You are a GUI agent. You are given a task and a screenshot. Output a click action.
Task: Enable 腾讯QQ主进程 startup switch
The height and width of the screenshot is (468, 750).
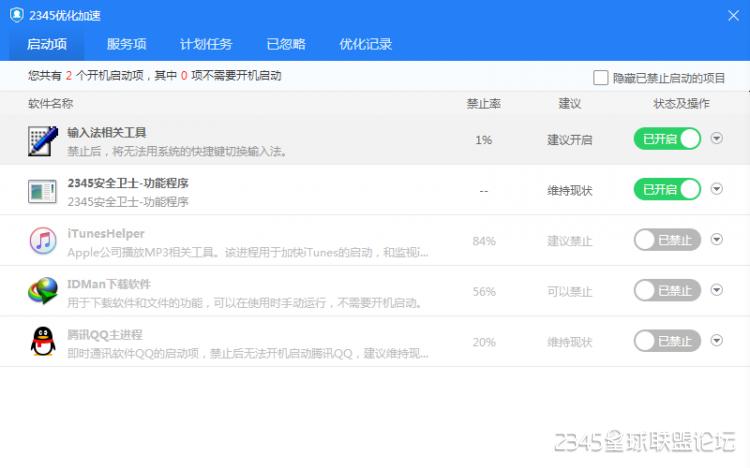pyautogui.click(x=667, y=341)
